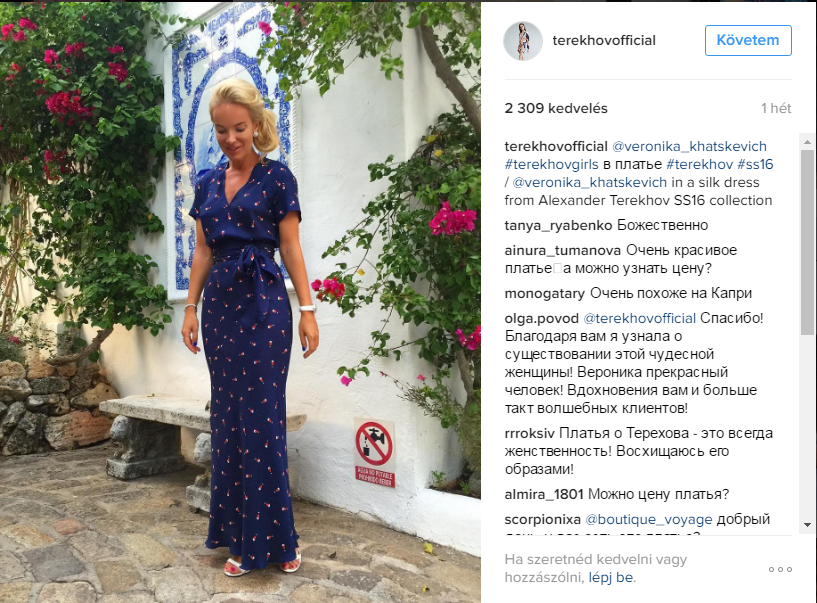Open the terekhovofficial username in header

[x=604, y=40]
